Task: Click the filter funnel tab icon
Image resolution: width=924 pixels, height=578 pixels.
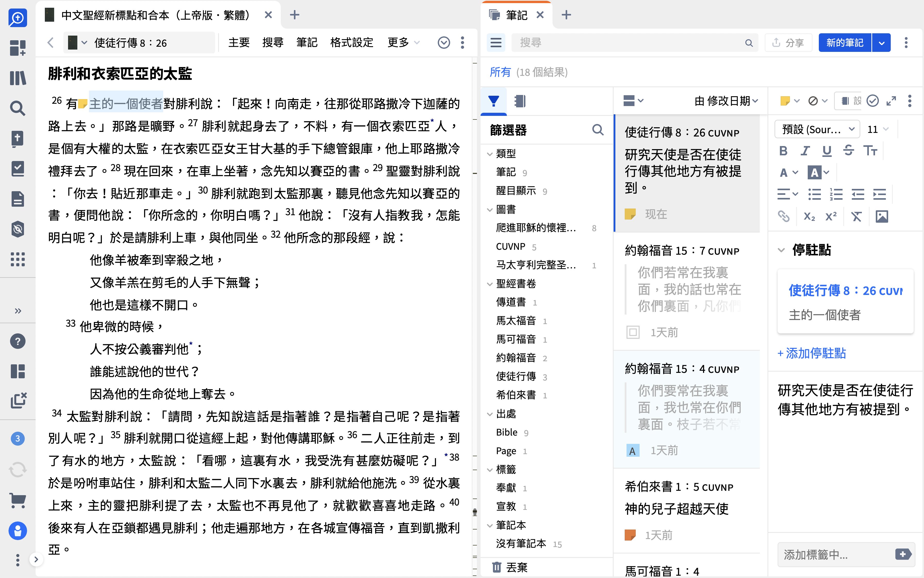Action: click(493, 101)
